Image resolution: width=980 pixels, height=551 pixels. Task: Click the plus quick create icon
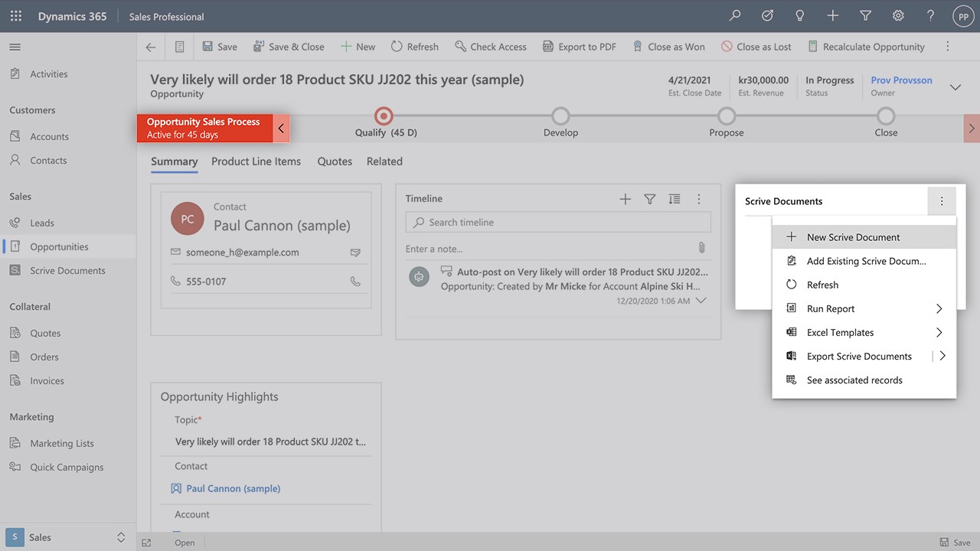(833, 16)
